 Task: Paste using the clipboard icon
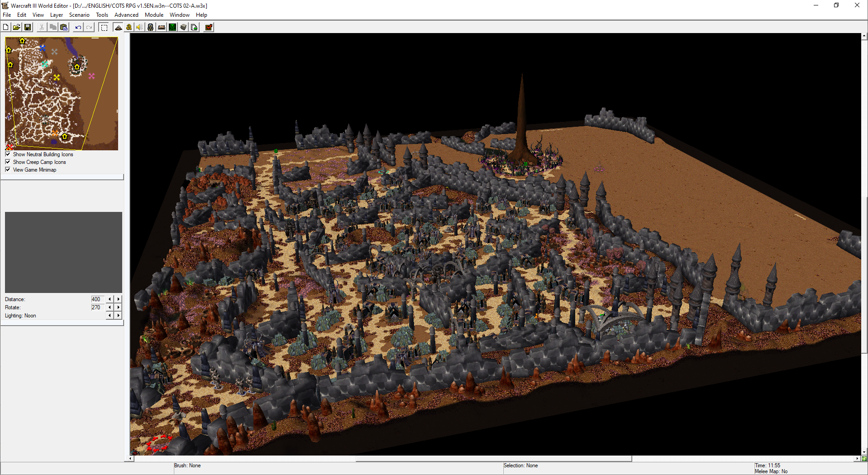(64, 27)
